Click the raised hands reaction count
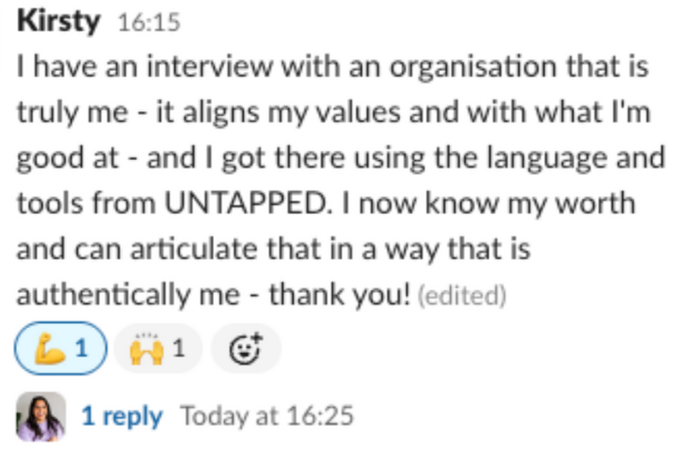The width and height of the screenshot is (691, 450). 178,349
